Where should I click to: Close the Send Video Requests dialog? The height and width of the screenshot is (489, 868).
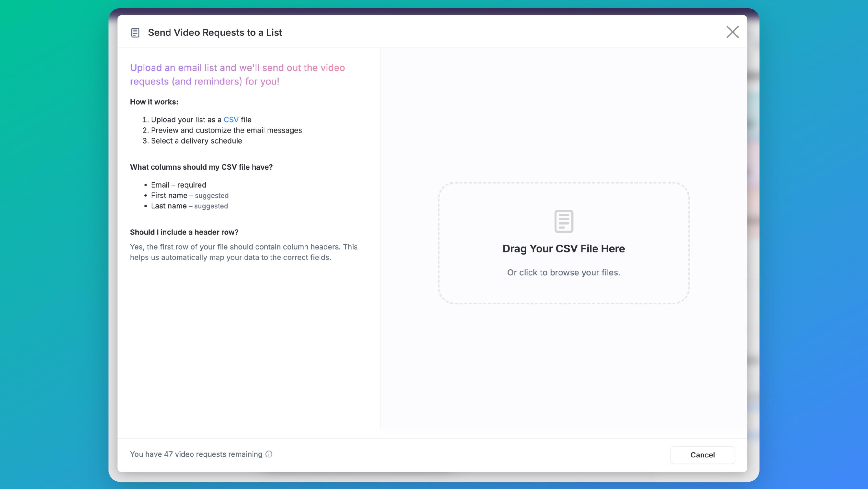[x=732, y=32]
